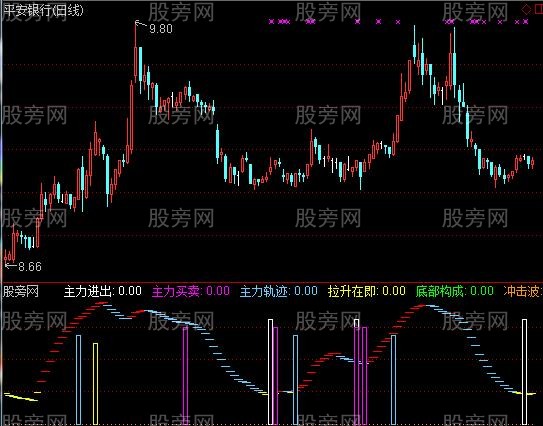The width and height of the screenshot is (543, 426).
Task: Click the red diamond icon at top right
Action: coord(526,10)
